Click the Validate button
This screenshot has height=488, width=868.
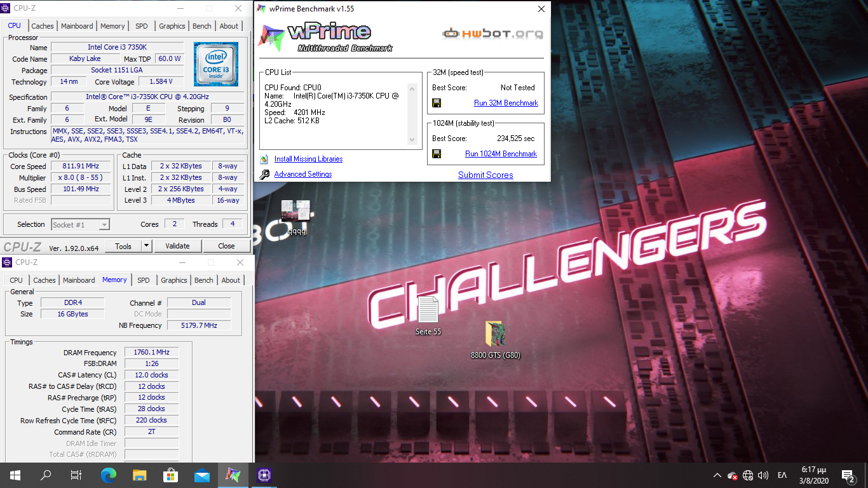coord(177,246)
